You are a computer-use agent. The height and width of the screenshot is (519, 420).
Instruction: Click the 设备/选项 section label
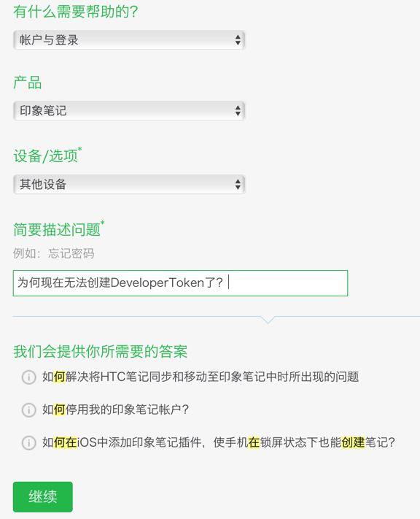click(x=47, y=155)
